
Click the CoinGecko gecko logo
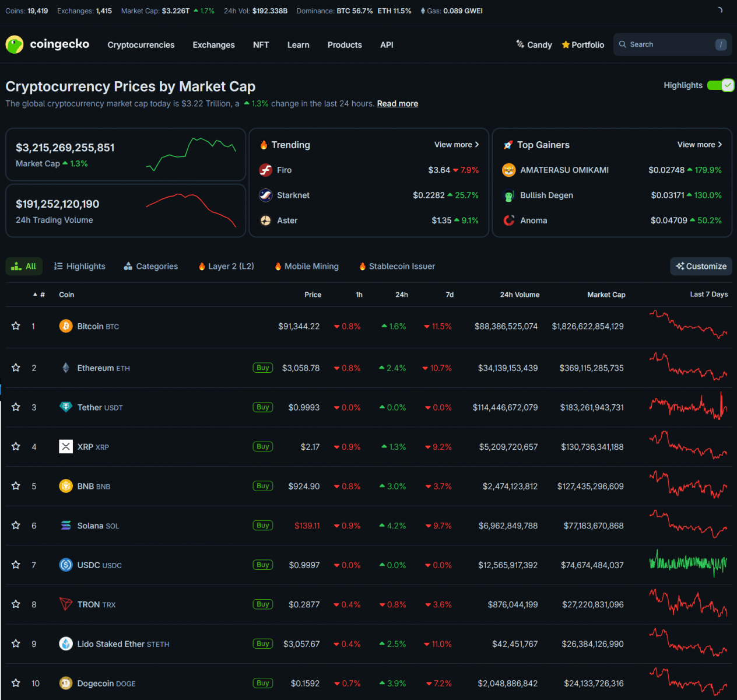(14, 44)
